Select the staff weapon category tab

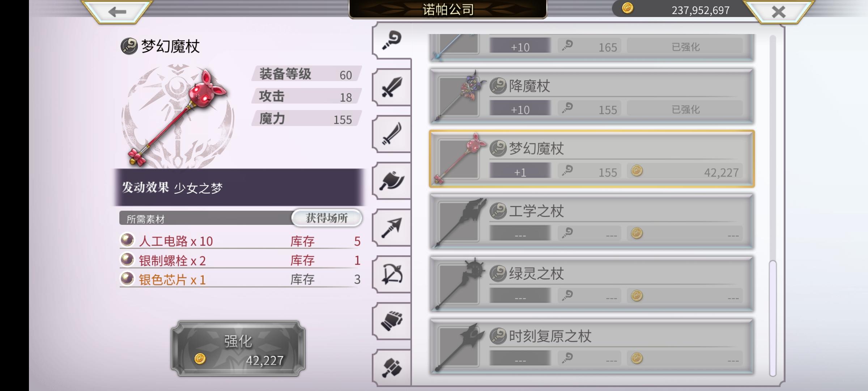pos(392,41)
